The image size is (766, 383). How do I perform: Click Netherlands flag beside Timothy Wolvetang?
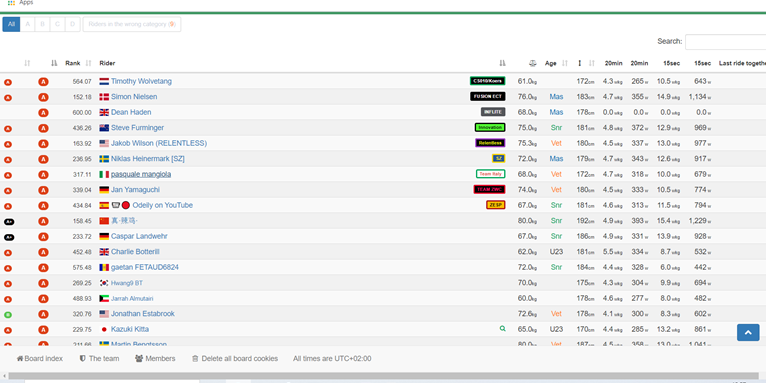click(104, 82)
